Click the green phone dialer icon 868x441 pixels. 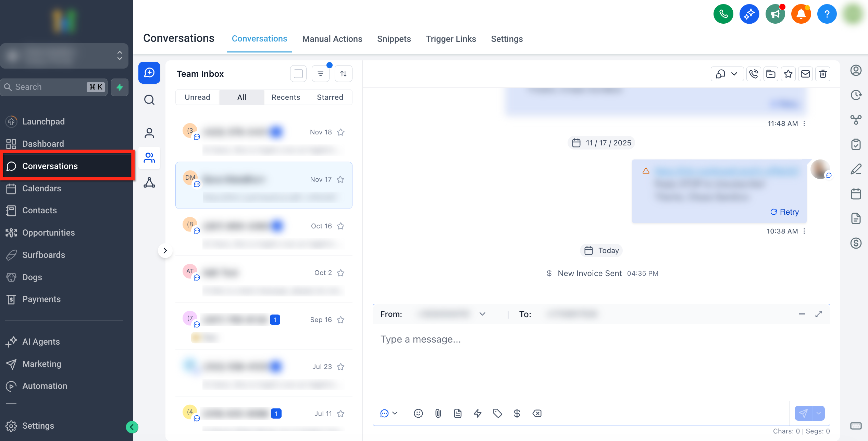tap(723, 14)
